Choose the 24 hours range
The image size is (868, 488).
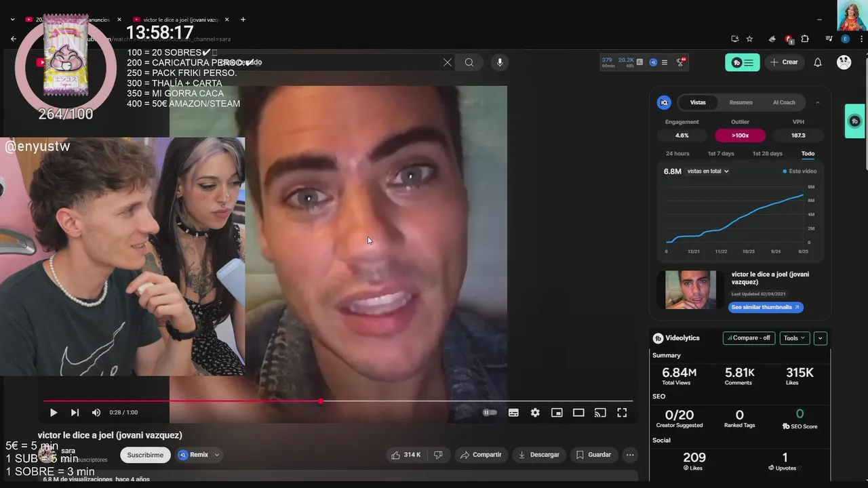coord(677,153)
